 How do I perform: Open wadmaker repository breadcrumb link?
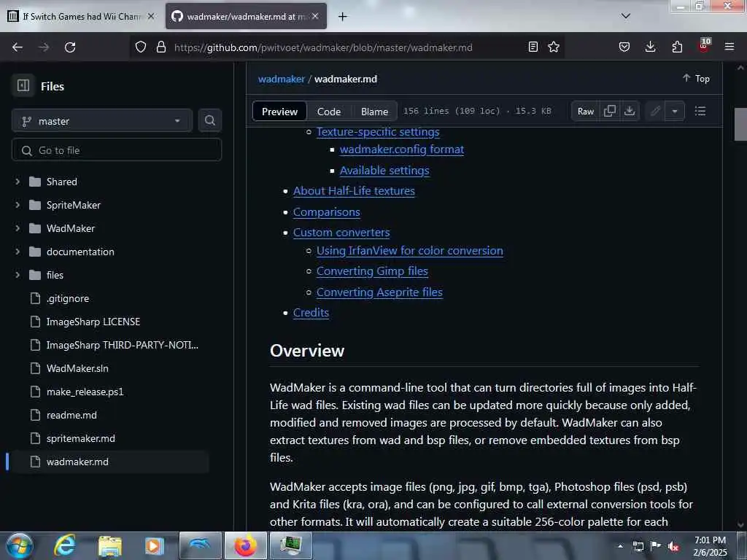click(281, 79)
